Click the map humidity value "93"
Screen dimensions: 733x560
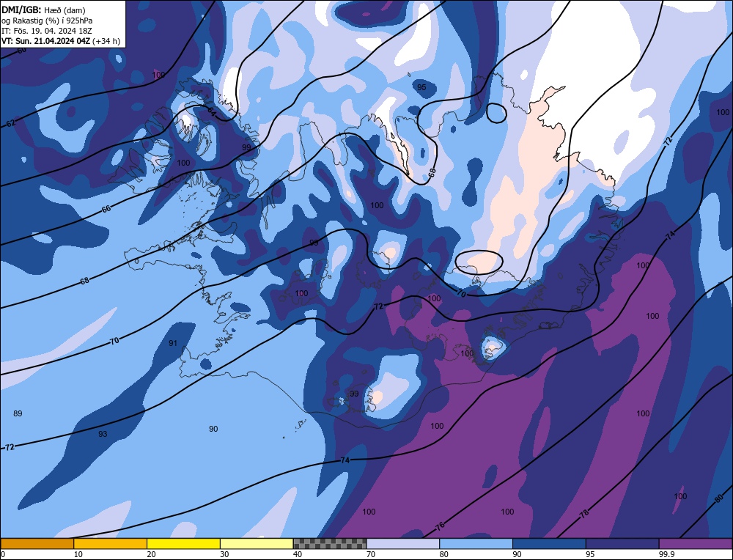pyautogui.click(x=103, y=434)
